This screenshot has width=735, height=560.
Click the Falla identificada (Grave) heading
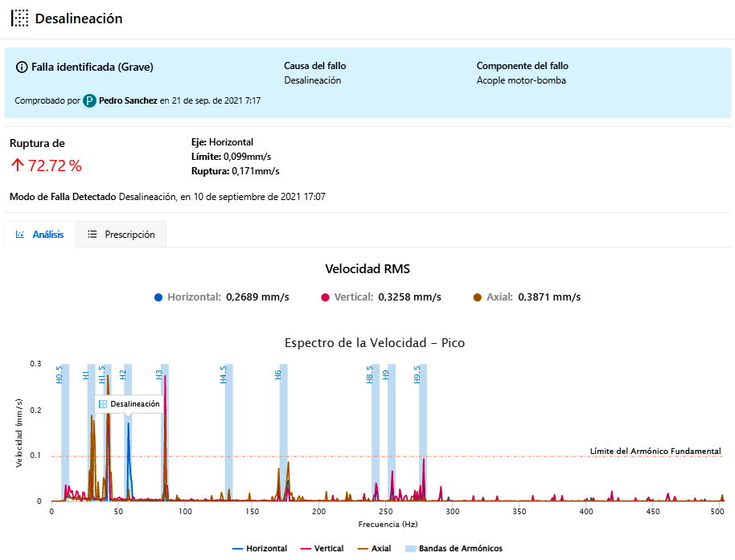tap(92, 67)
